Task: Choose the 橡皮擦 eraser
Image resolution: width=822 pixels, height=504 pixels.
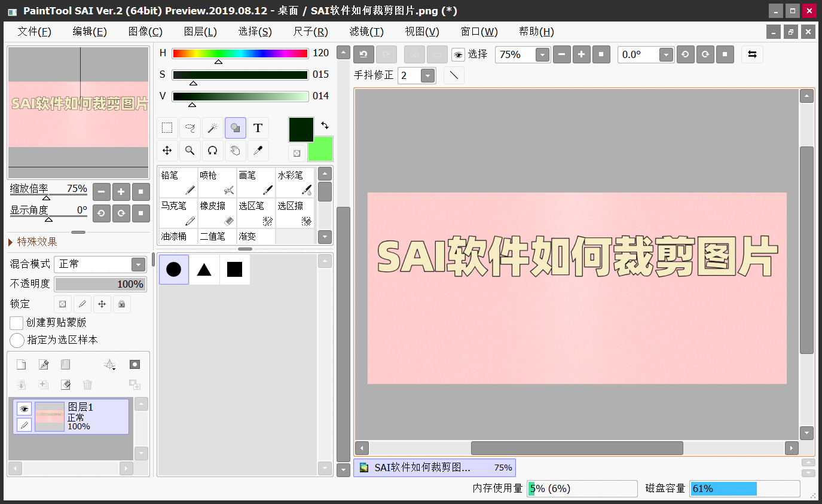Action: pos(217,213)
